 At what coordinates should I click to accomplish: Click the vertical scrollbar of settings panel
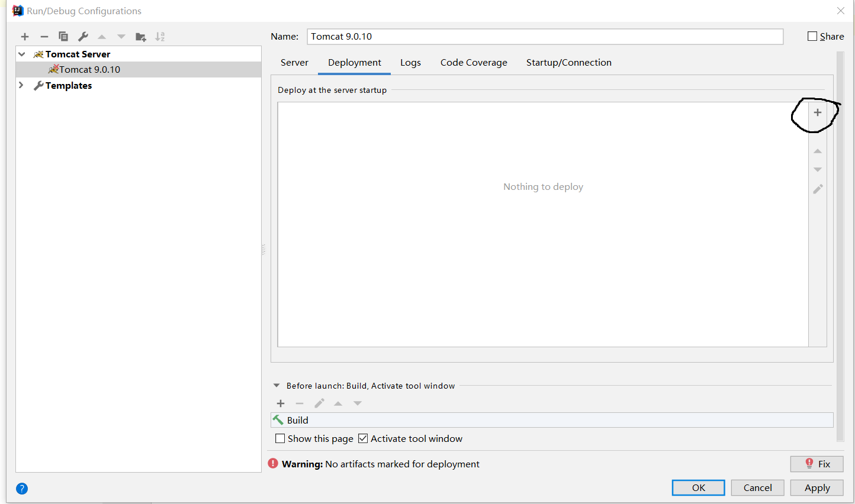(x=840, y=246)
